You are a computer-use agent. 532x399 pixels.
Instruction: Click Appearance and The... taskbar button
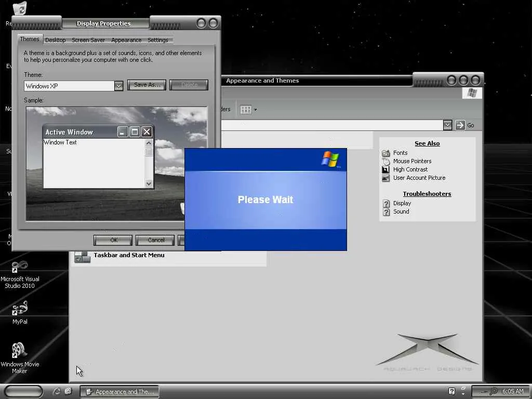[119, 392]
